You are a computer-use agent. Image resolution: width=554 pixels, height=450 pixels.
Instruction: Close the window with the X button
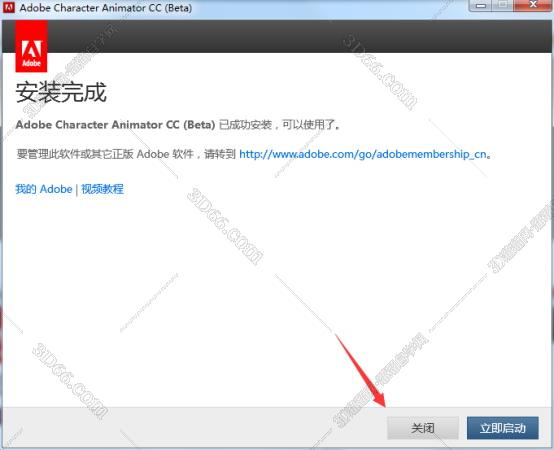(x=533, y=5)
